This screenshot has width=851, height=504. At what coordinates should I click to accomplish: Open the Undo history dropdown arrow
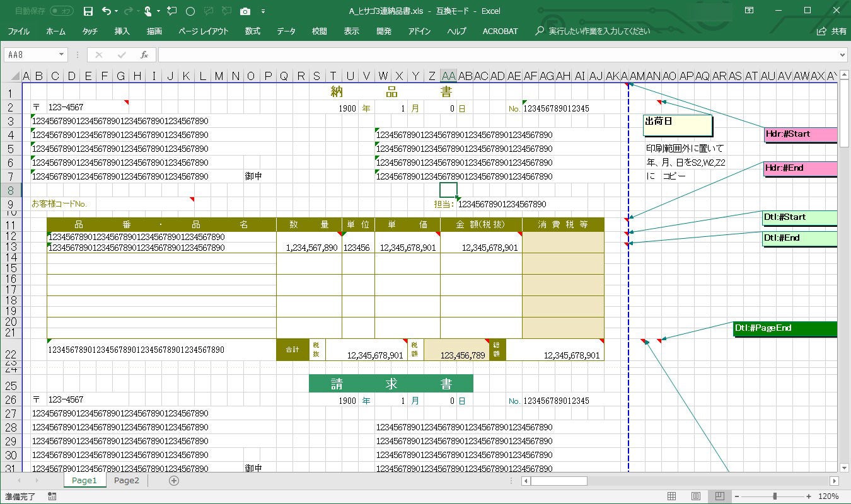115,11
